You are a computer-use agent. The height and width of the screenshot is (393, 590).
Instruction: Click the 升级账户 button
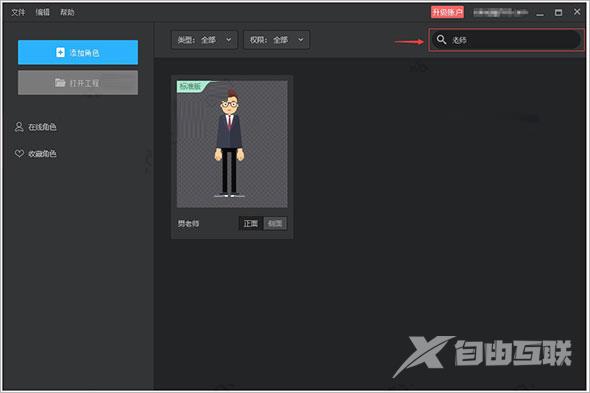[x=447, y=12]
